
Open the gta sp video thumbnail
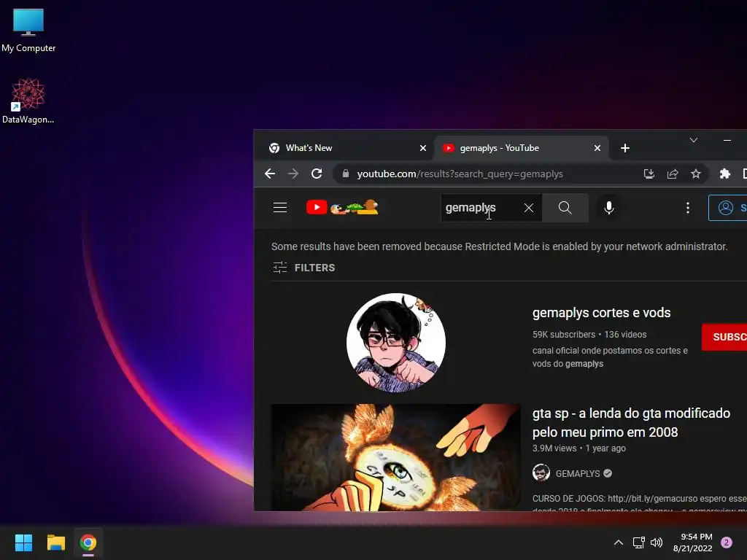click(396, 457)
